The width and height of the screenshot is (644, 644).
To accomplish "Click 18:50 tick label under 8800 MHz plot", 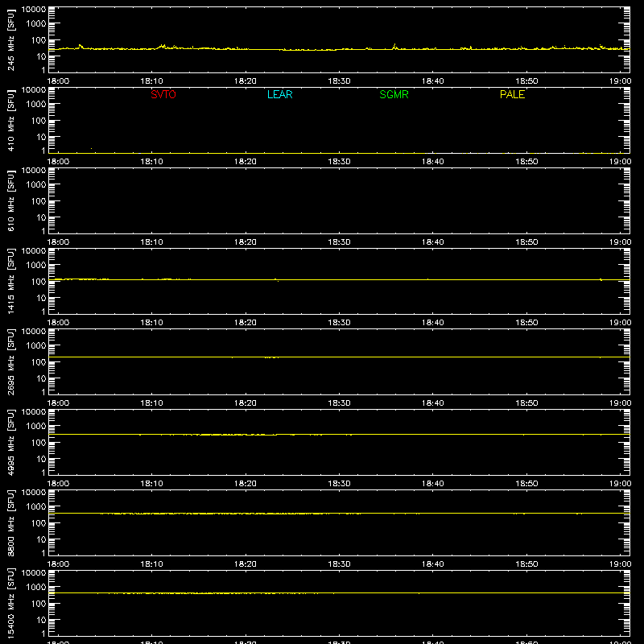I will [526, 564].
